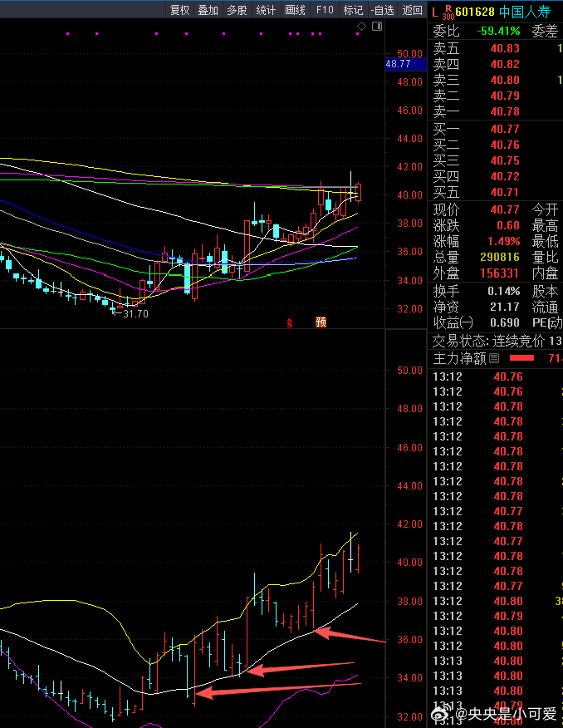The image size is (563, 728).
Task: Select the 卖三 price 40.80
Action: coord(505,80)
